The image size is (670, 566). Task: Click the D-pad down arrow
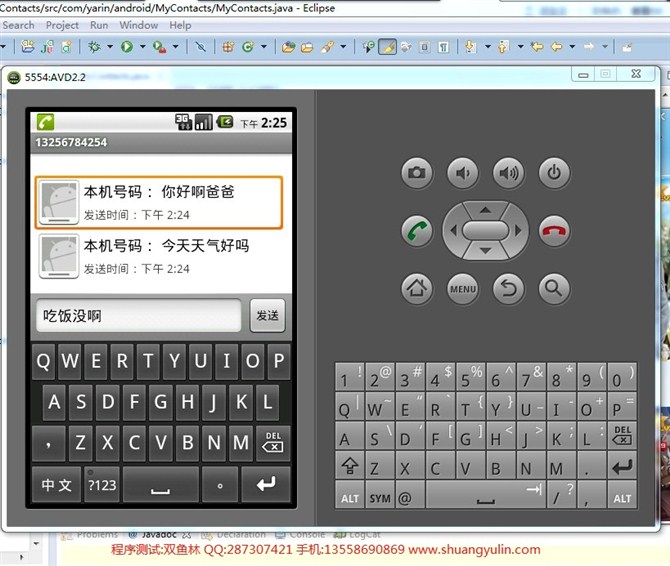coord(485,251)
